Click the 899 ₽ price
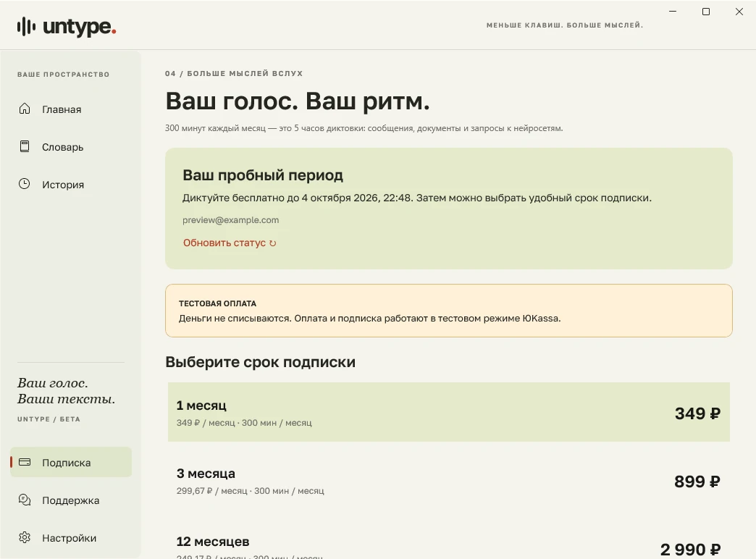This screenshot has height=559, width=756. click(697, 482)
